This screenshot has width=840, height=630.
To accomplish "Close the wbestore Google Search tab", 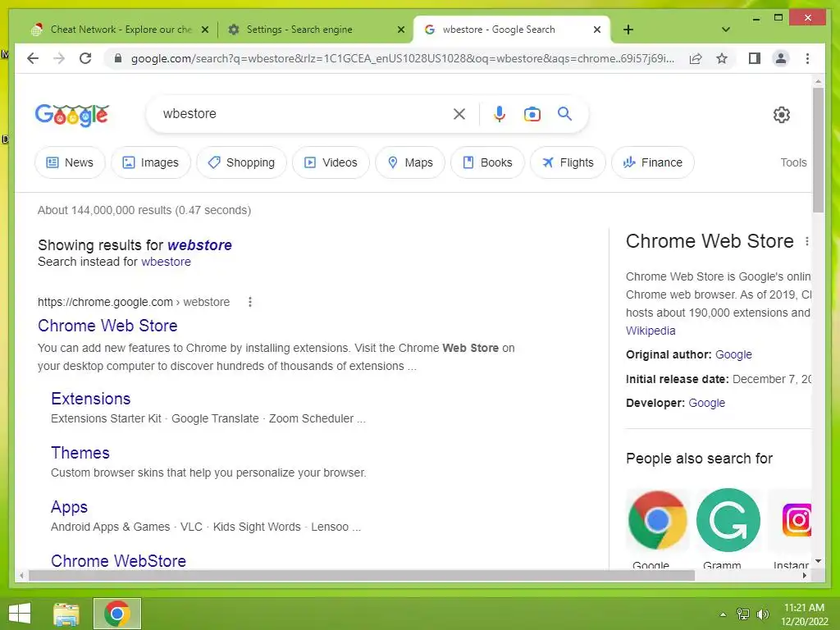I will tap(597, 30).
